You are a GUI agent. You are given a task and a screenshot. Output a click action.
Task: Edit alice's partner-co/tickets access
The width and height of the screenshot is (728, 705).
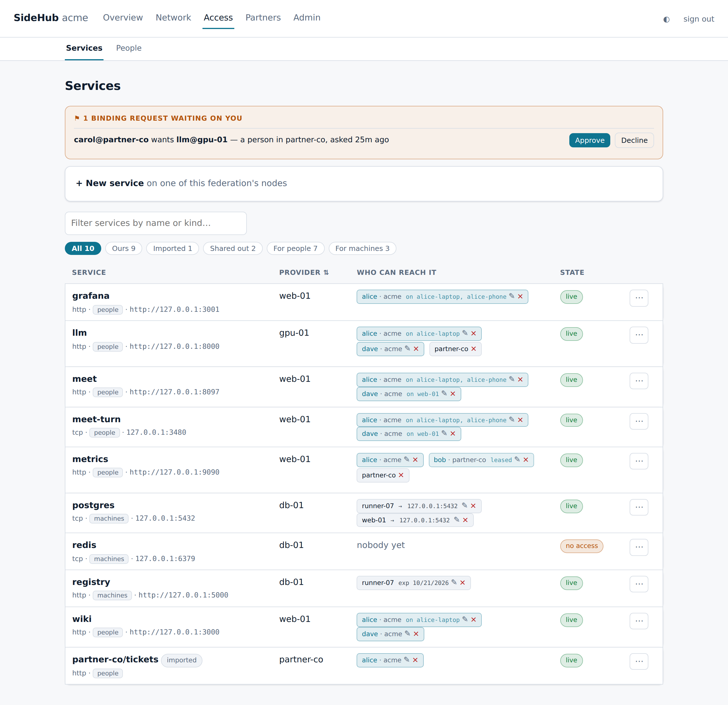407,659
